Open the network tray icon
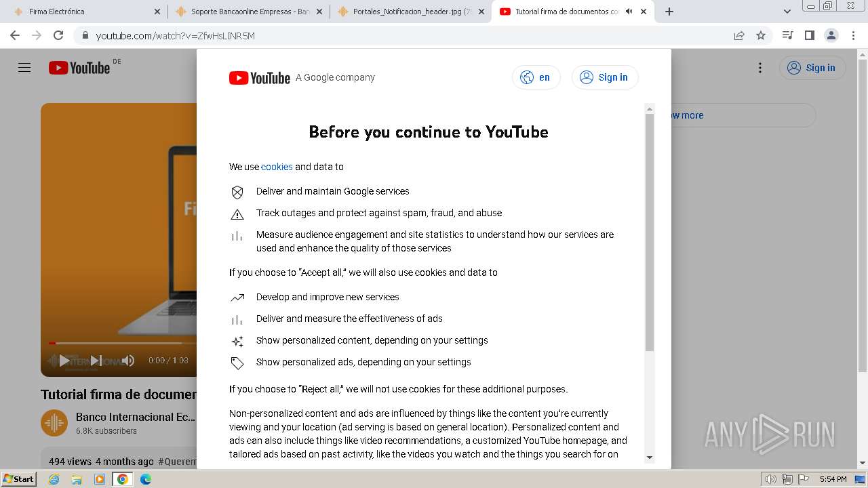 pos(787,479)
